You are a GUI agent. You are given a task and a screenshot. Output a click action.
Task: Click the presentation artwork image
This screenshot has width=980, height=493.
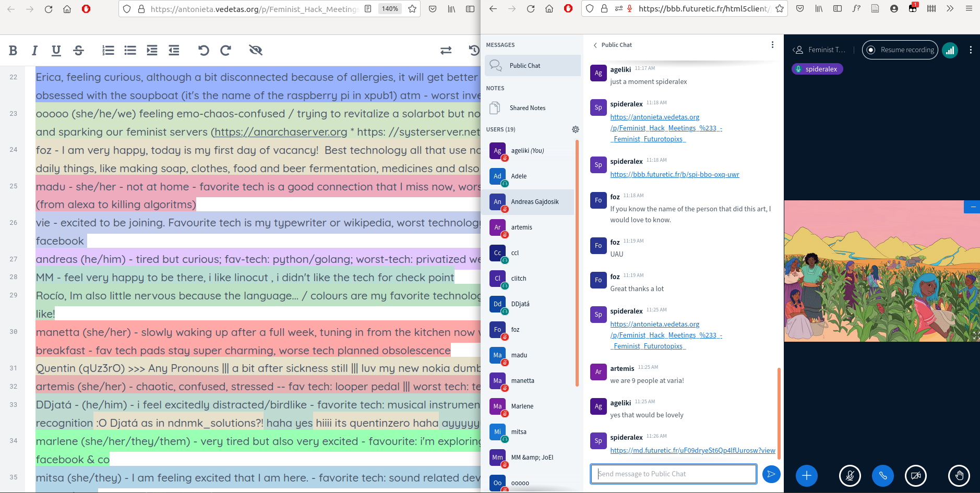click(882, 271)
